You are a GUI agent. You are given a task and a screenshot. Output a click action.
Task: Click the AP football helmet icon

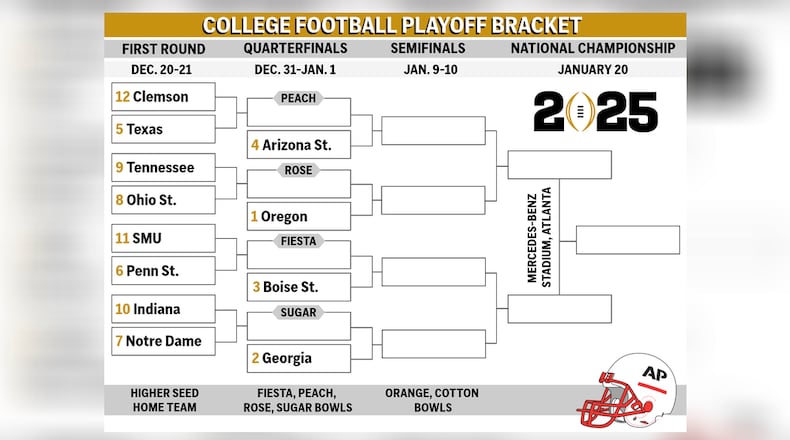pos(627,388)
